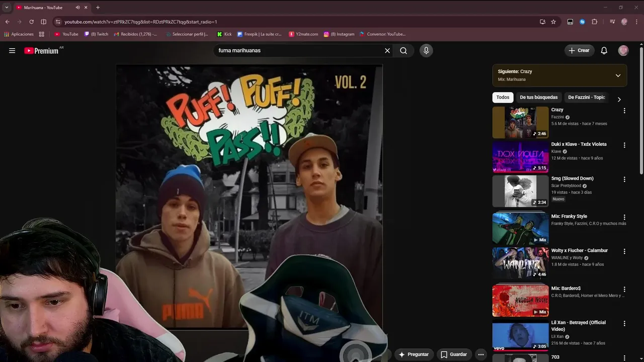Viewport: 644px width, 362px height.
Task: Go back with the browser back arrow
Action: point(7,22)
